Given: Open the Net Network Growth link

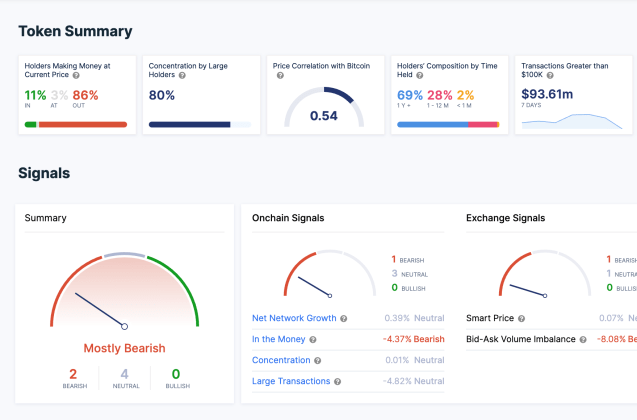Looking at the screenshot, I should coord(294,319).
